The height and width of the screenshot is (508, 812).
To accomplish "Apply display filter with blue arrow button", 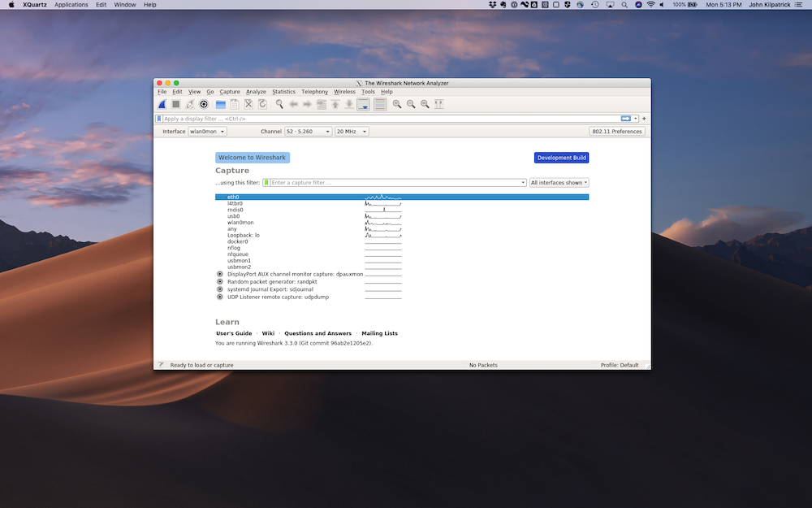I will click(625, 119).
